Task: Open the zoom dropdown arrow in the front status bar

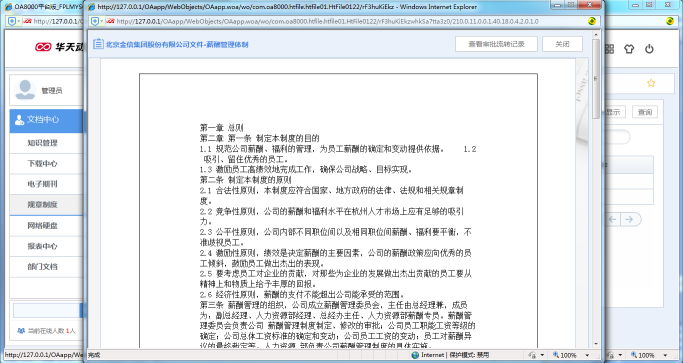Action: point(587,355)
